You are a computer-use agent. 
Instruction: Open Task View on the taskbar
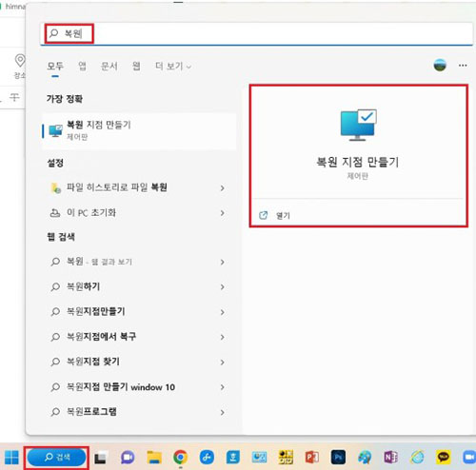coord(100,458)
